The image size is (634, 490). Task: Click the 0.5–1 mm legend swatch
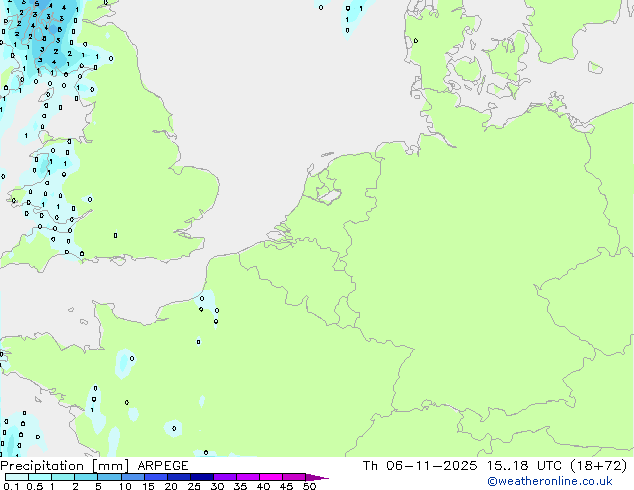click(x=40, y=477)
